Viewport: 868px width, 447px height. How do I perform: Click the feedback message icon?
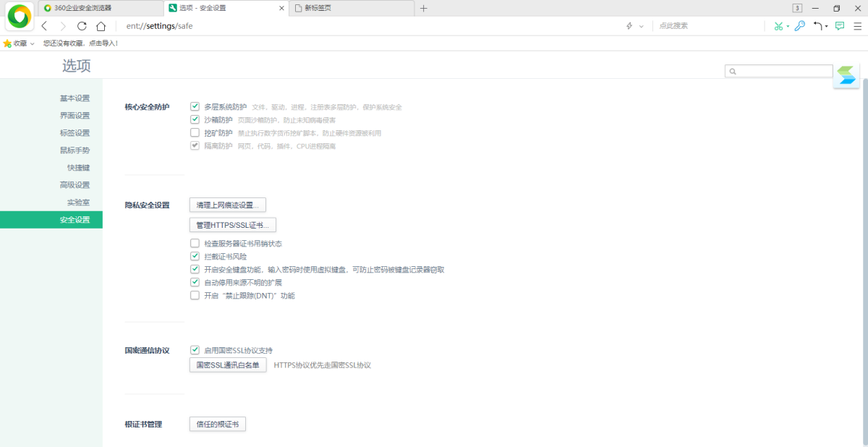click(x=839, y=25)
